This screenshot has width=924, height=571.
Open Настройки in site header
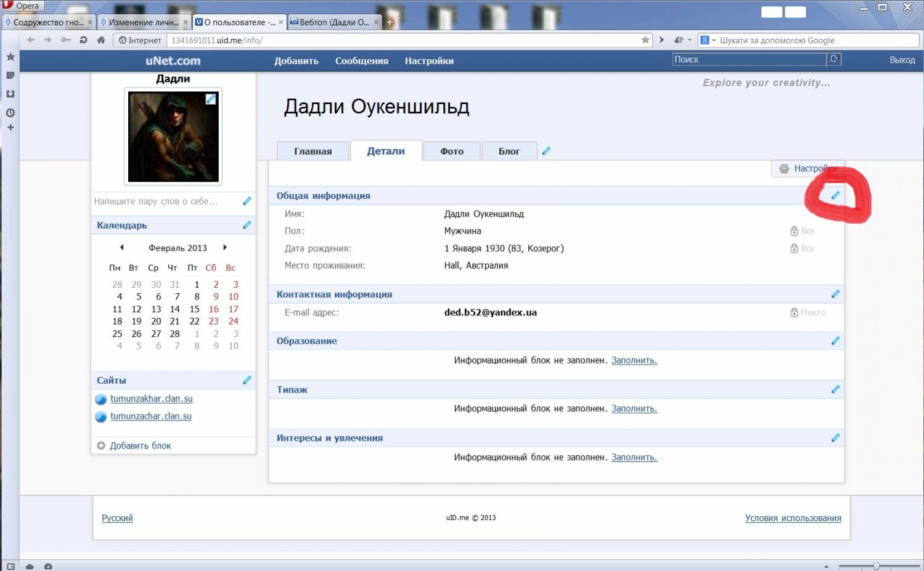[429, 60]
